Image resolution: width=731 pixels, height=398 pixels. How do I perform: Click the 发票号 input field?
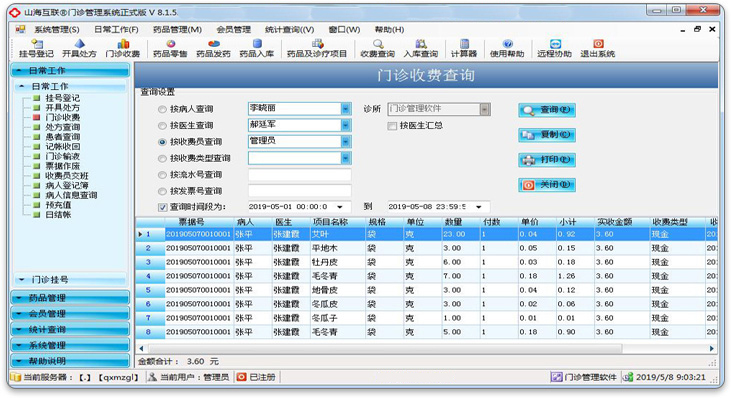(299, 191)
